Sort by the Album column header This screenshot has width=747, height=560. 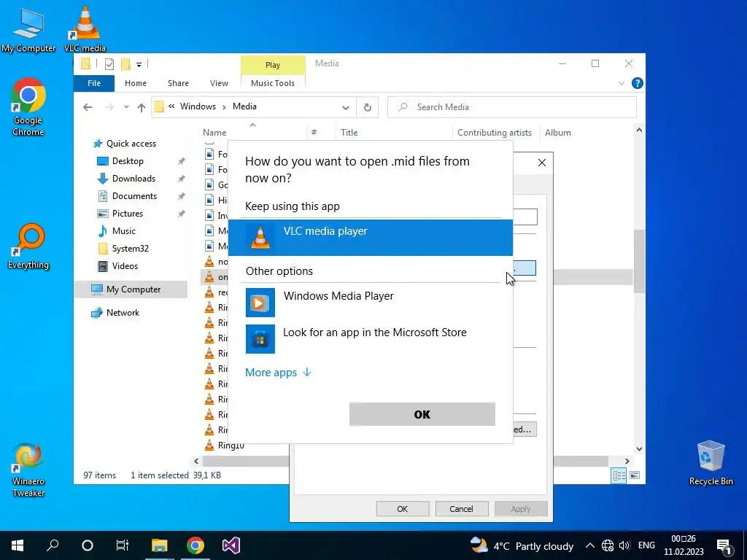coord(558,133)
